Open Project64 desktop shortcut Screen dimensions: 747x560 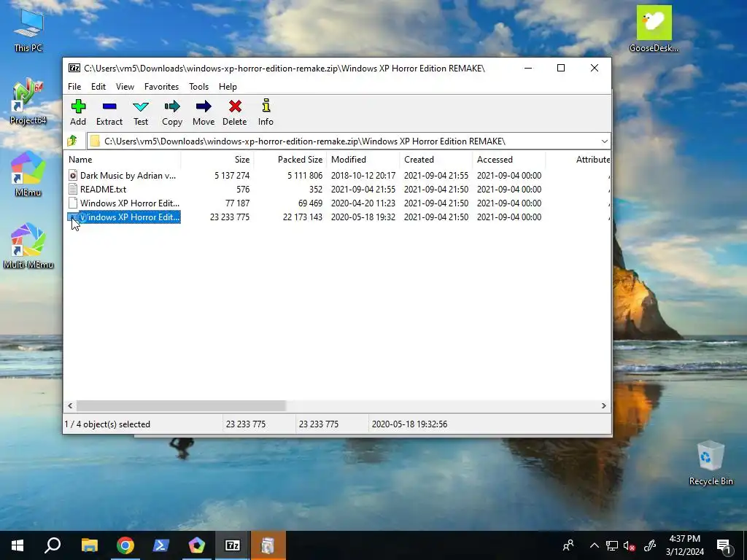tap(28, 101)
